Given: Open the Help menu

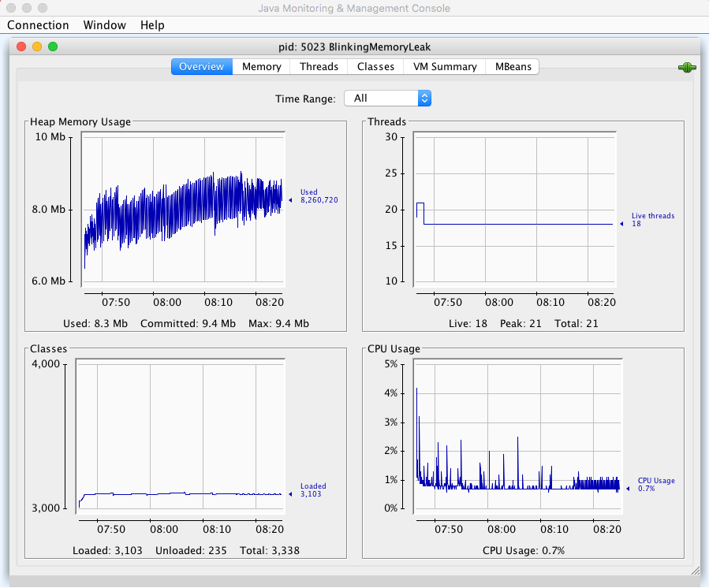Looking at the screenshot, I should pyautogui.click(x=152, y=25).
